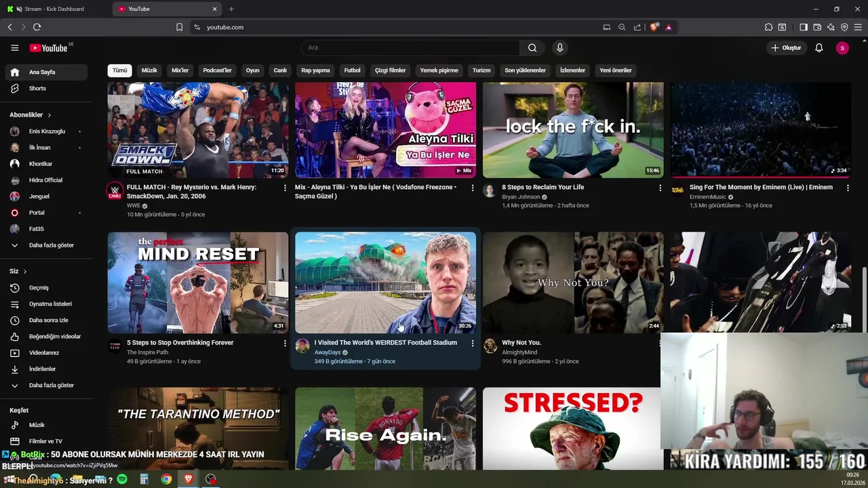Switch to Stream - Kick Dashboard tab
Viewport: 868px width, 488px height.
click(54, 9)
